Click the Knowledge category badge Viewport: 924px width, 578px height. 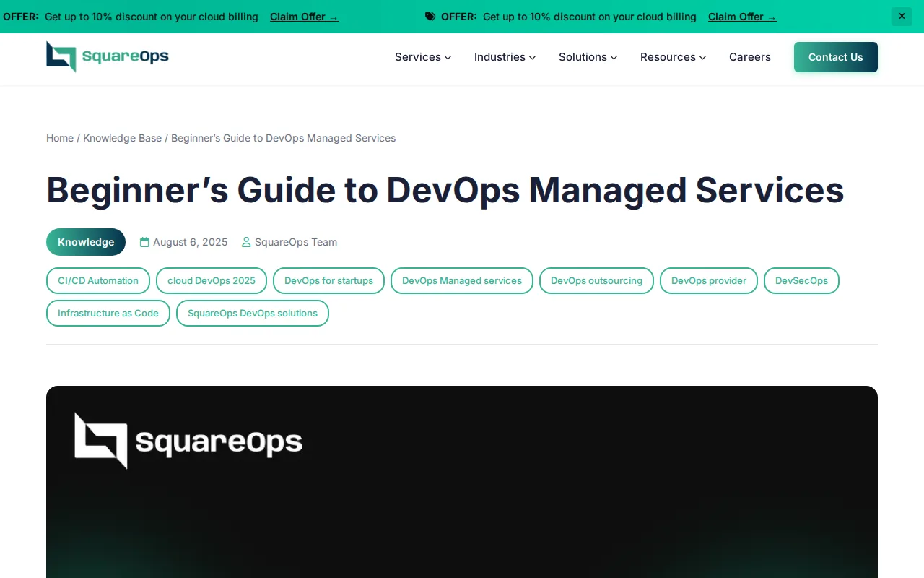click(86, 242)
